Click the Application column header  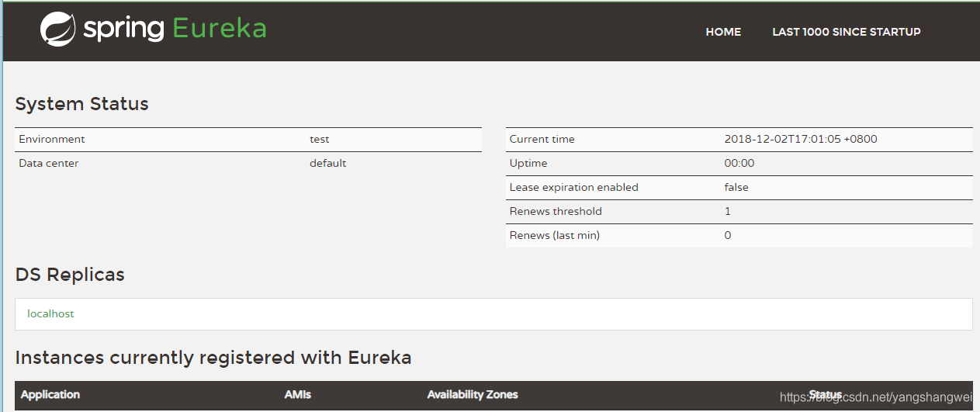50,395
